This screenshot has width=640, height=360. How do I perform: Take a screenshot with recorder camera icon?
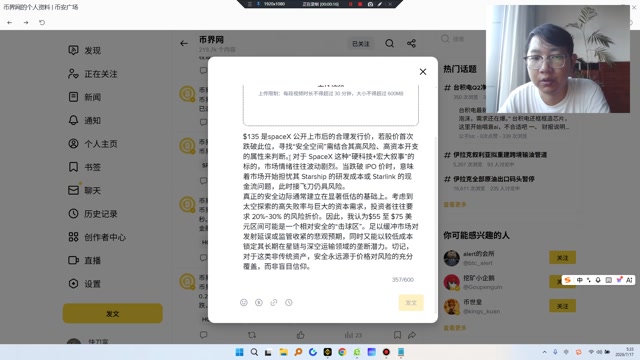370,4
